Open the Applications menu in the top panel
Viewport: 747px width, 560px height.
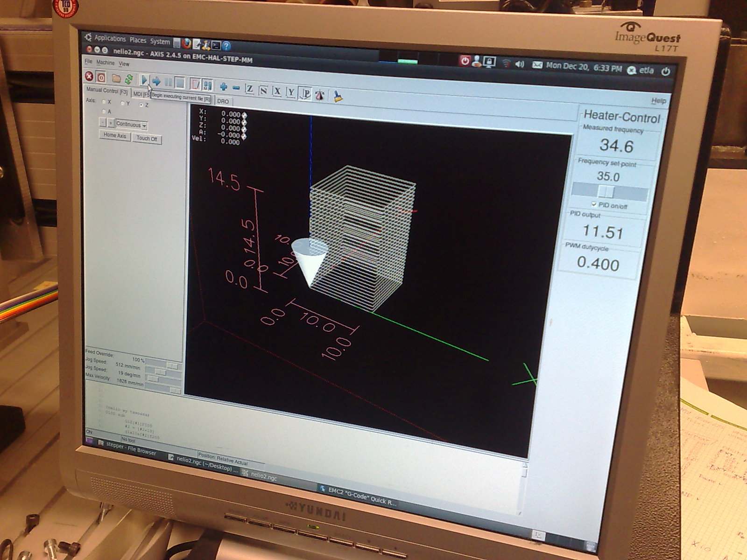click(109, 38)
